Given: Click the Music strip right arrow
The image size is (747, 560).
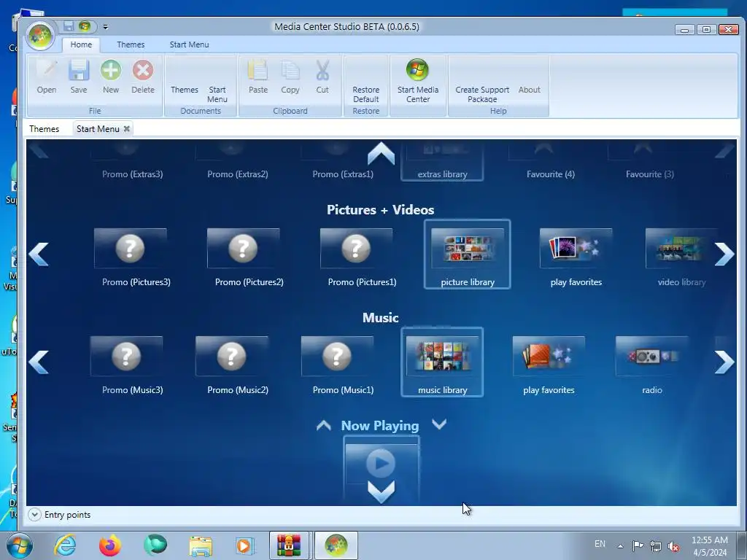Looking at the screenshot, I should [724, 362].
